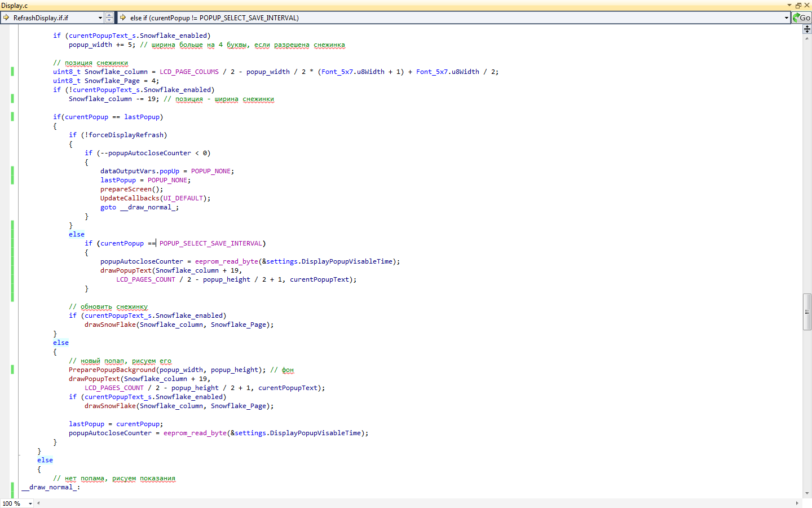The image size is (812, 508).
Task: Click the Go navigation button
Action: [x=801, y=17]
